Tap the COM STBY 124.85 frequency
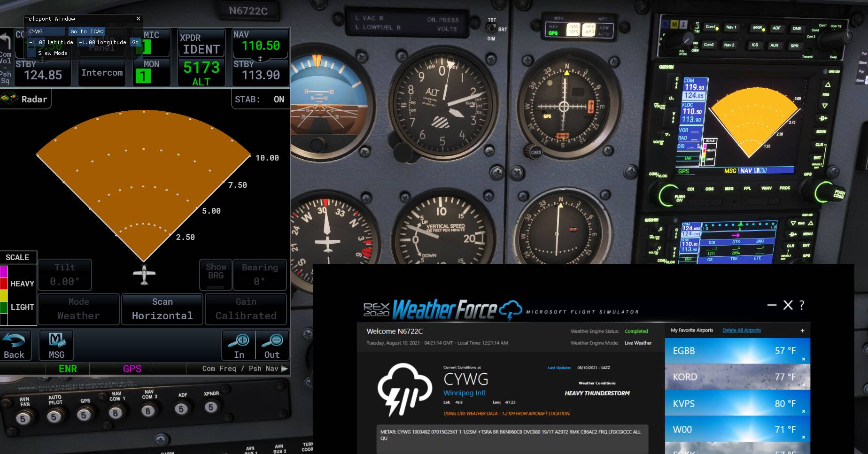868x454 pixels. 42,73
